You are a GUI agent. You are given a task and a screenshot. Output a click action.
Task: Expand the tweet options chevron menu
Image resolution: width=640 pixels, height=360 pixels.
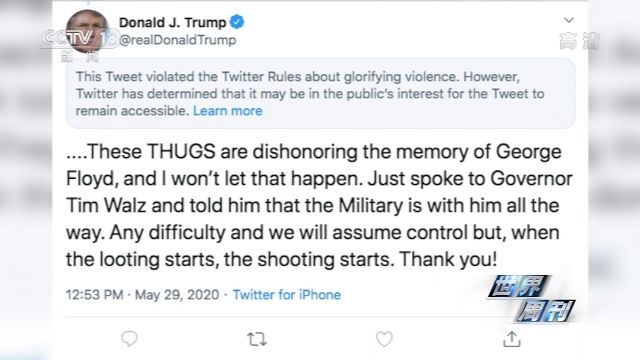(x=569, y=20)
